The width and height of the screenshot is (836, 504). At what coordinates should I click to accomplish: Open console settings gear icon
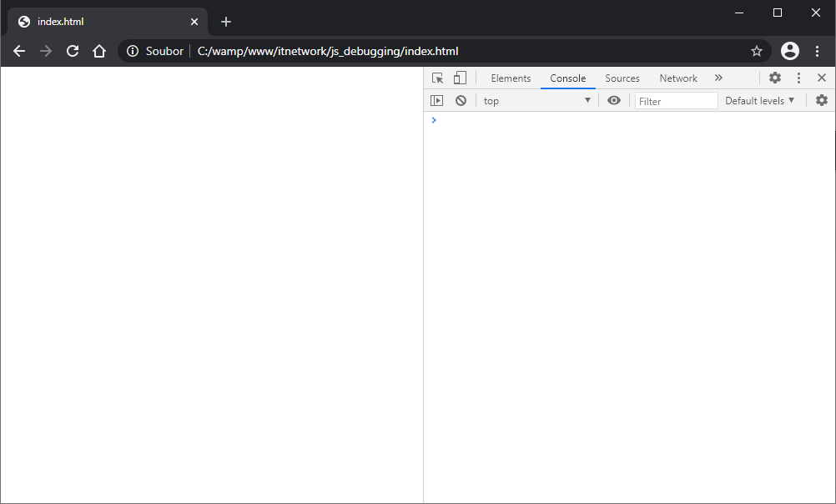(822, 100)
